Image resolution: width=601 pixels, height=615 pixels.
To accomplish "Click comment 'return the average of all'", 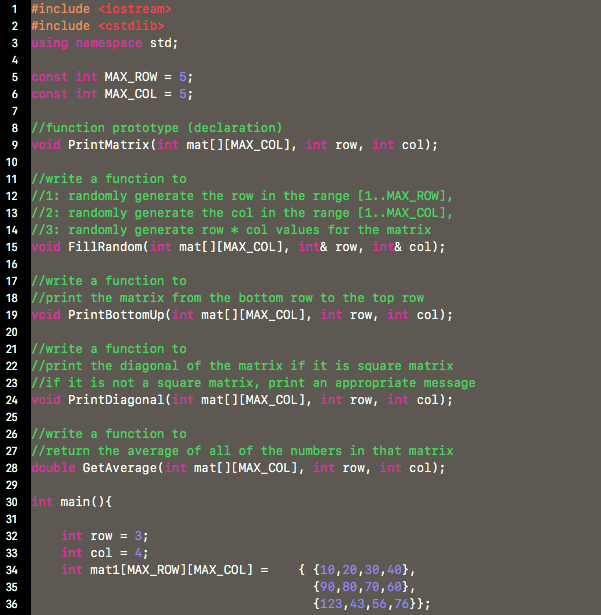I will click(x=242, y=451).
